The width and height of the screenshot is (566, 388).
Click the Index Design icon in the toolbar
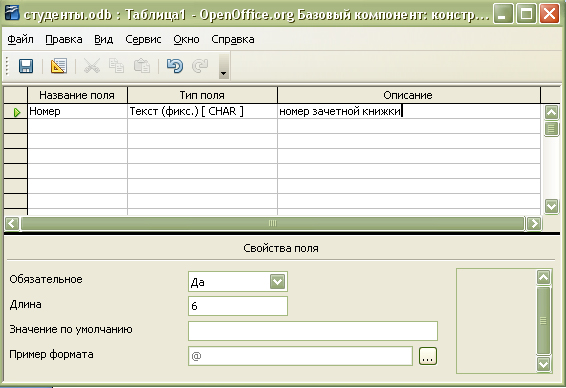tap(58, 66)
